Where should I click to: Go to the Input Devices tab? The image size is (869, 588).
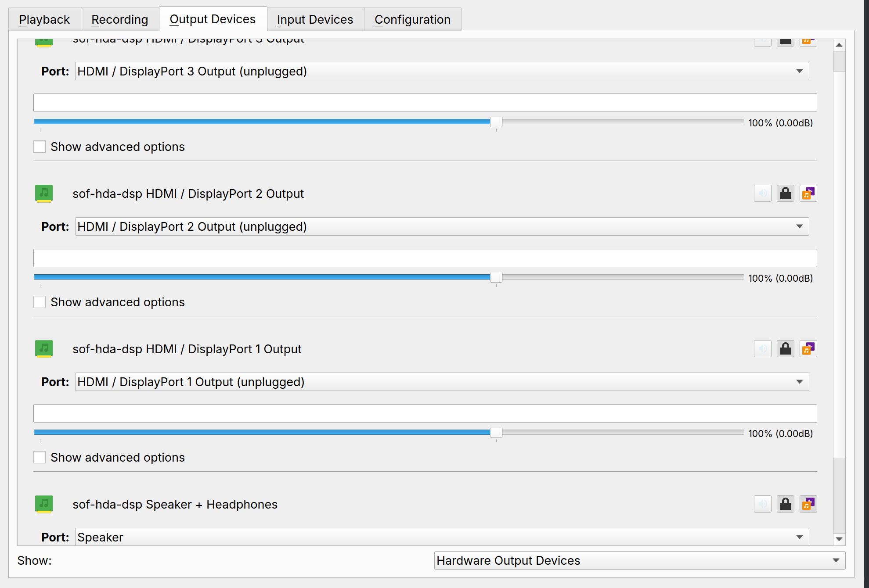click(x=315, y=19)
